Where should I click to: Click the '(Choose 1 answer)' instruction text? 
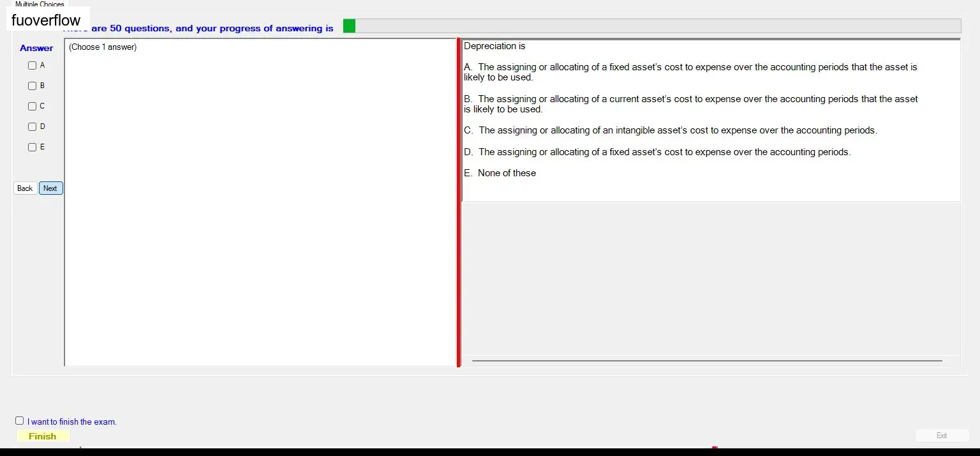click(x=103, y=47)
